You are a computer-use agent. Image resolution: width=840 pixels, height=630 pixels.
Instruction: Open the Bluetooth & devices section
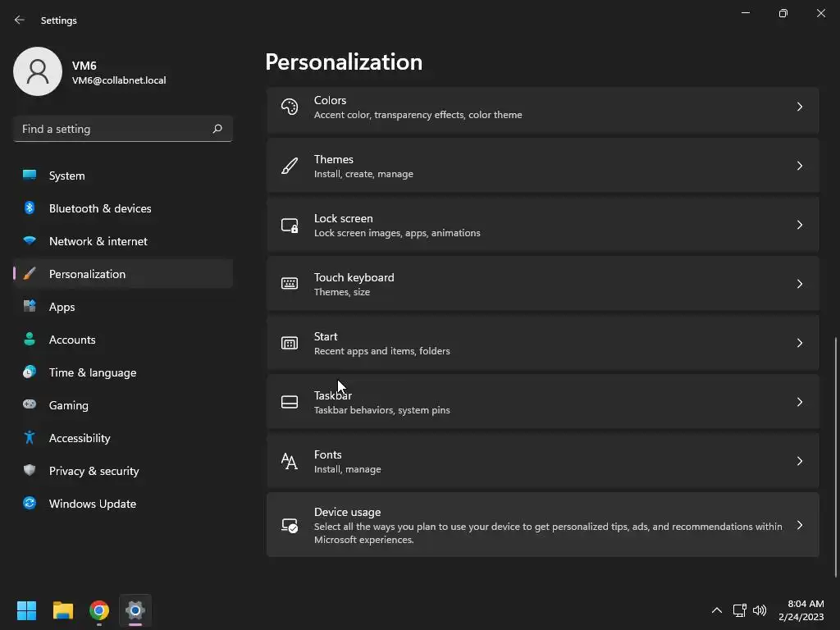click(100, 208)
